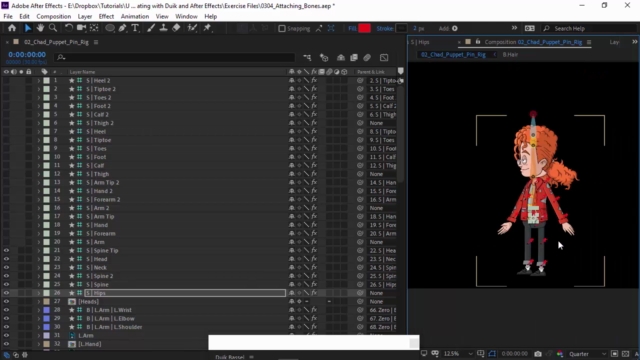Open the red Fill color swatch
The width and height of the screenshot is (640, 360).
[x=364, y=28]
